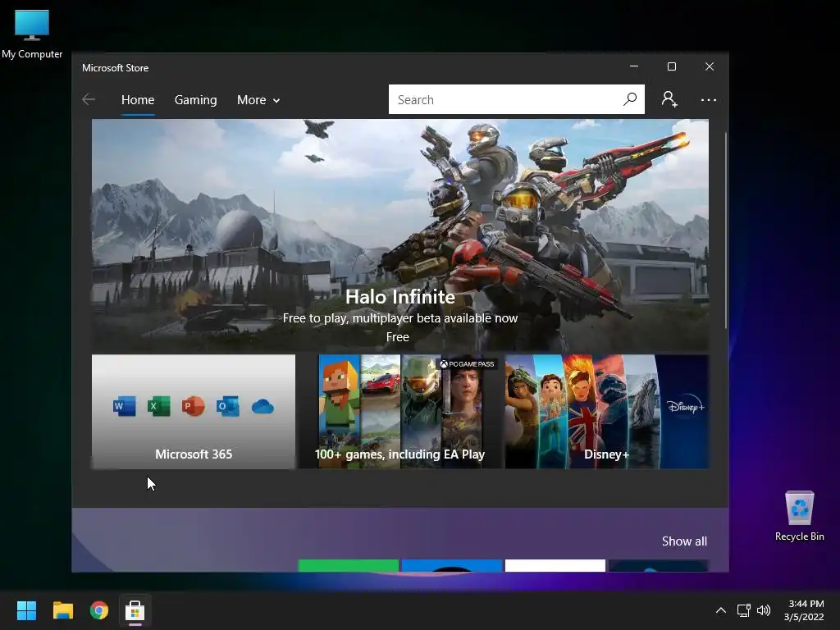Open the three-dot See more menu
Screen dimensions: 840x630
708,99
